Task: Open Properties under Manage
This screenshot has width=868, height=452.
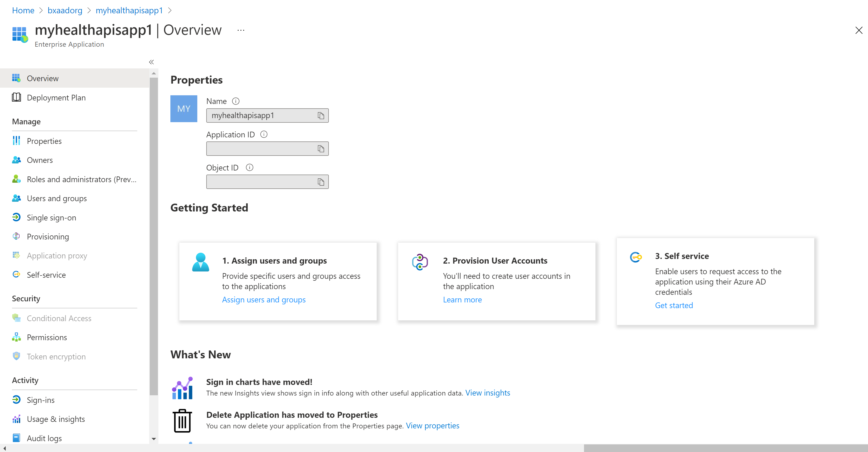Action: tap(74, 141)
